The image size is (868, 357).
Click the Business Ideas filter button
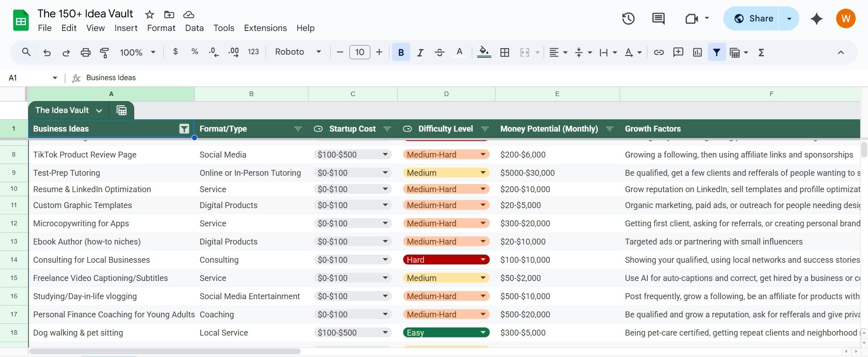click(x=184, y=129)
